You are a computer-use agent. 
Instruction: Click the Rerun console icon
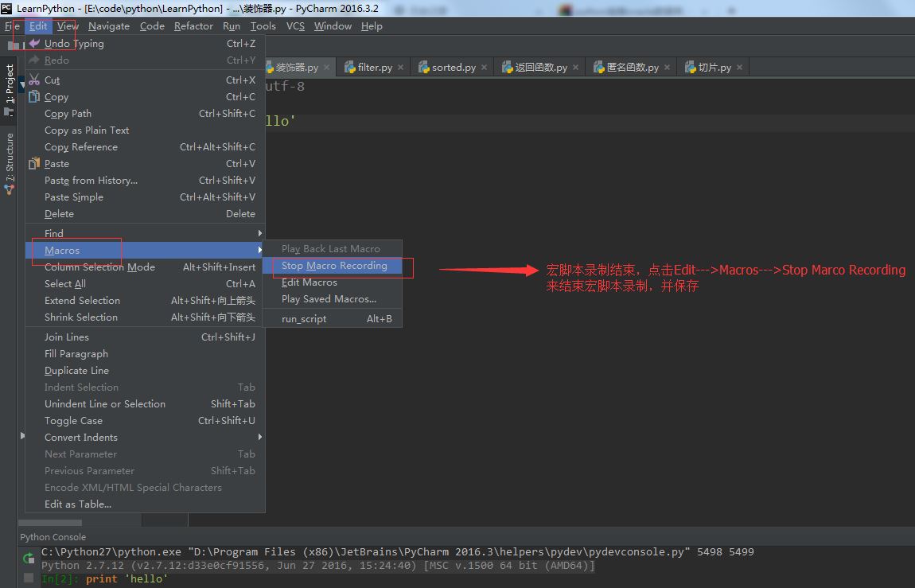29,559
